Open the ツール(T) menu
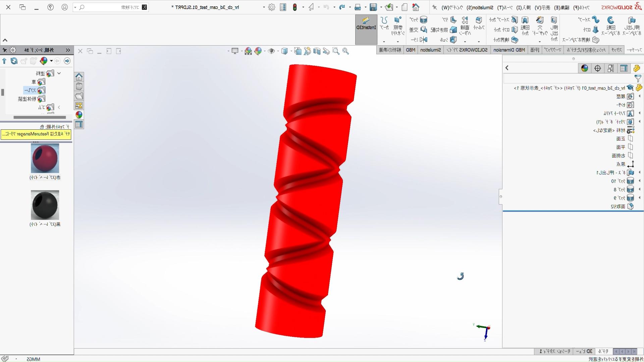The width and height of the screenshot is (644, 362). (x=505, y=7)
